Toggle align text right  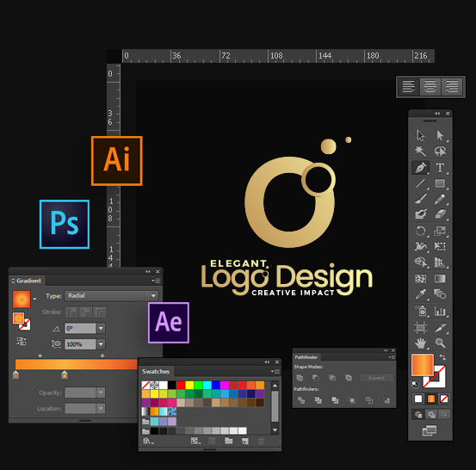452,87
